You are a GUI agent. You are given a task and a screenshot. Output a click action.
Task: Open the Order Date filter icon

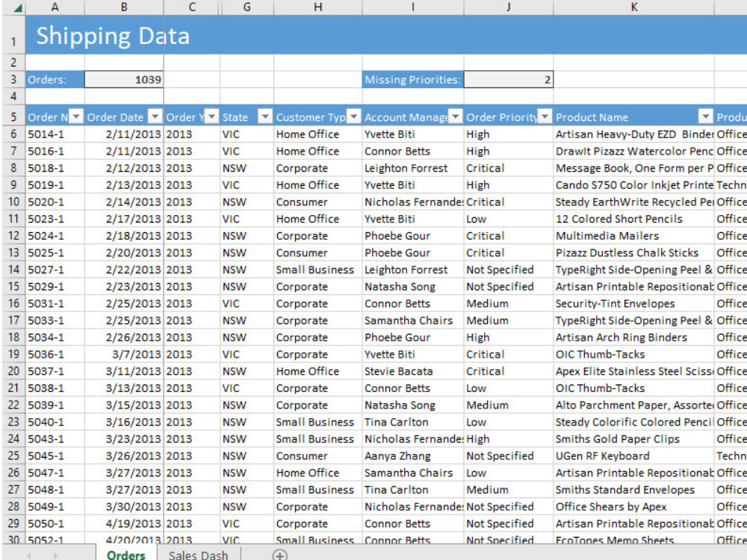154,116
